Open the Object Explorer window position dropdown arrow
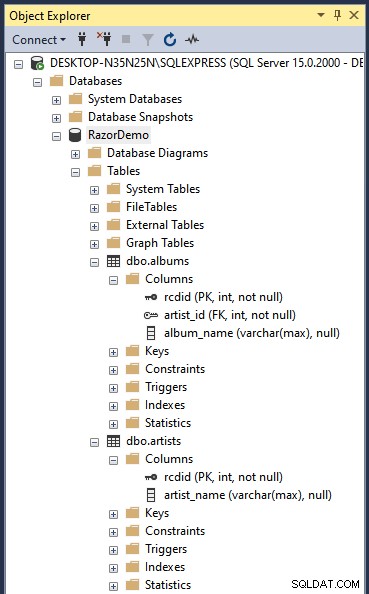Viewport: 369px width, 594px height. click(x=321, y=15)
